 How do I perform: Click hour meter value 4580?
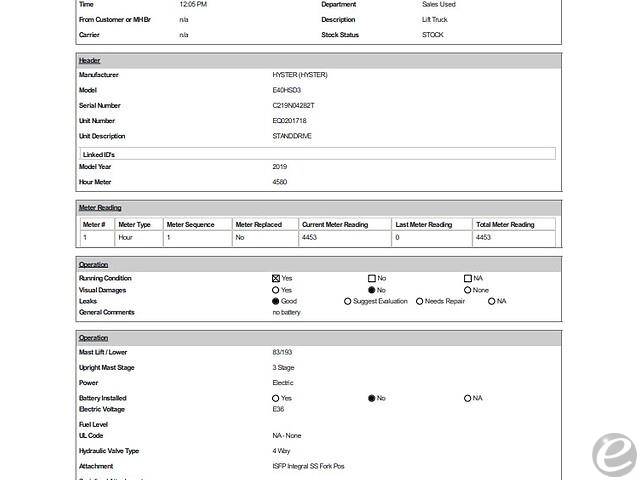point(280,182)
